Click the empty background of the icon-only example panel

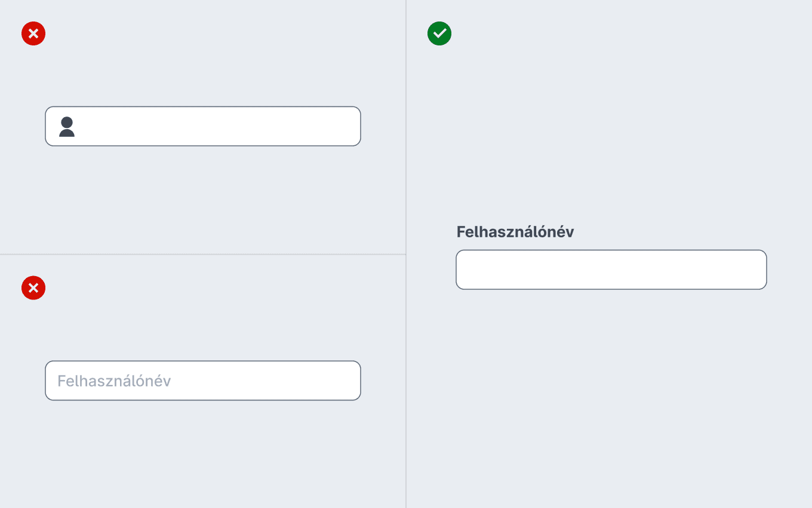[x=203, y=197]
